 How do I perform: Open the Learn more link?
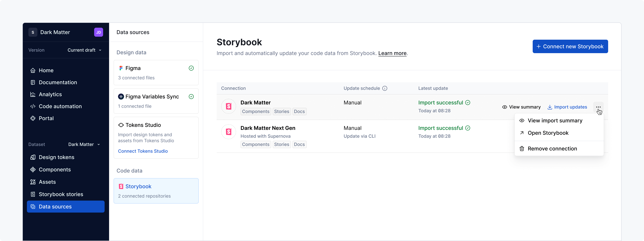tap(392, 53)
